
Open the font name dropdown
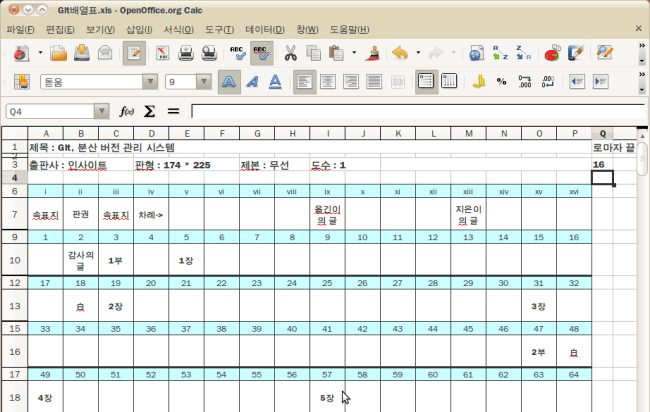tap(150, 82)
